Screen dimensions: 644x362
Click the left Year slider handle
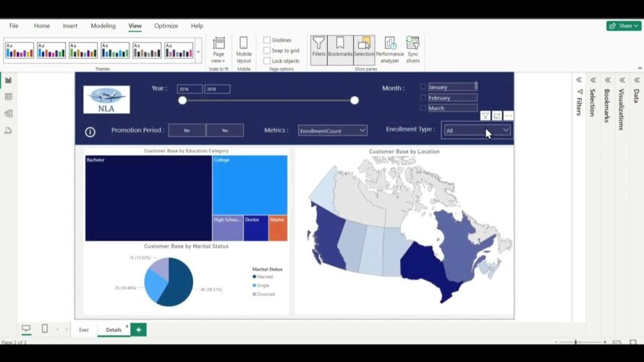tap(182, 100)
